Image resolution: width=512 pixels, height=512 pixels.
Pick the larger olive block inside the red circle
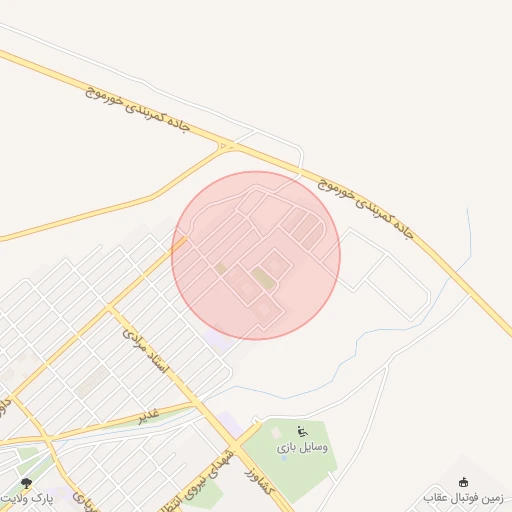tap(263, 278)
